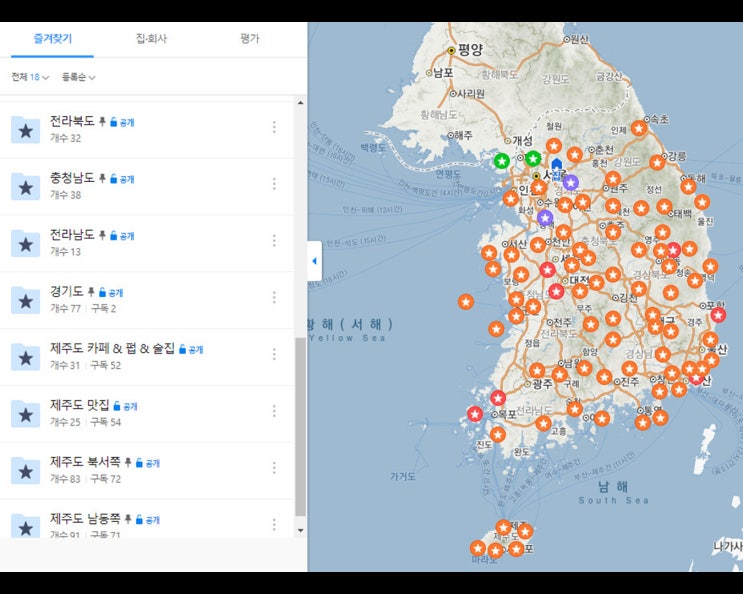This screenshot has height=594, width=743.
Task: Click the list scrollbar down arrow
Action: (x=300, y=531)
